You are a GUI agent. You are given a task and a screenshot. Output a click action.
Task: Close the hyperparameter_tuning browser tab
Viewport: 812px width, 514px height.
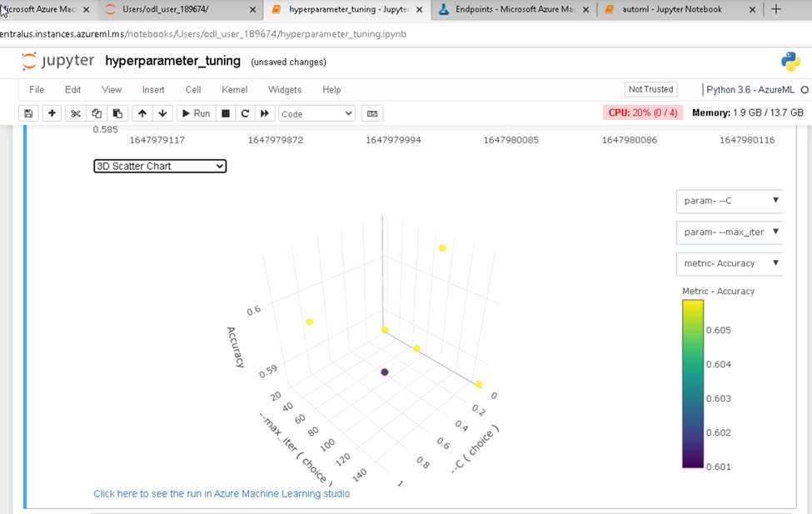[420, 9]
